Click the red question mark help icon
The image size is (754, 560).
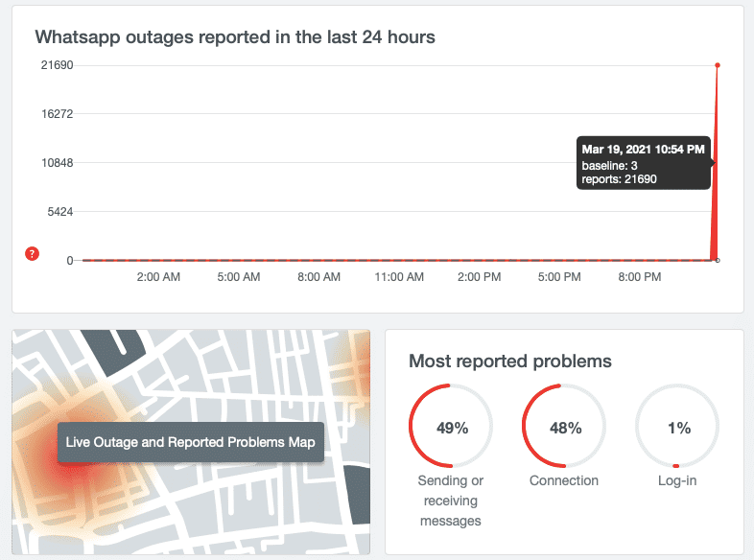(32, 253)
